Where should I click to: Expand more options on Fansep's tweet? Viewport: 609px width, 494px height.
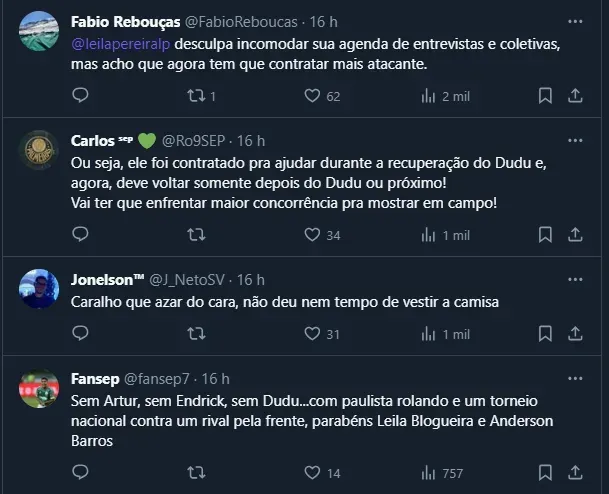(x=575, y=378)
